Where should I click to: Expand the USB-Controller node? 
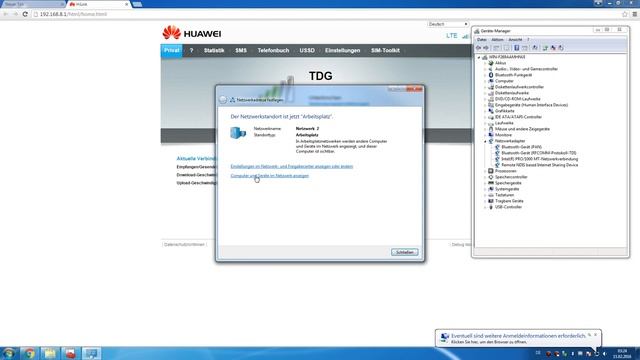pyautogui.click(x=485, y=207)
